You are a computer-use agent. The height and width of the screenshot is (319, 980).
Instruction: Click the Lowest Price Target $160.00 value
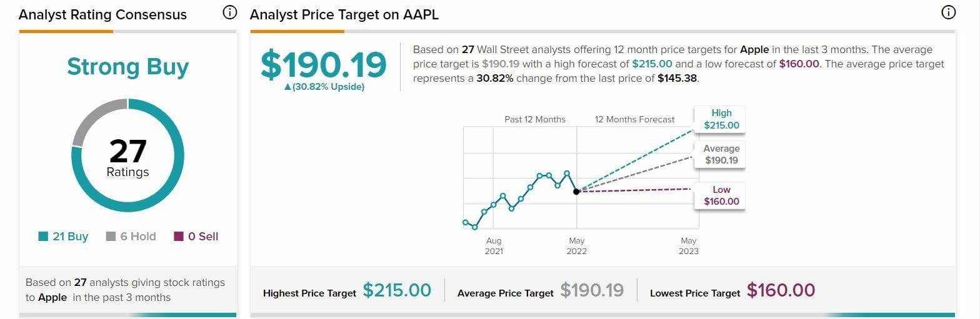click(781, 290)
